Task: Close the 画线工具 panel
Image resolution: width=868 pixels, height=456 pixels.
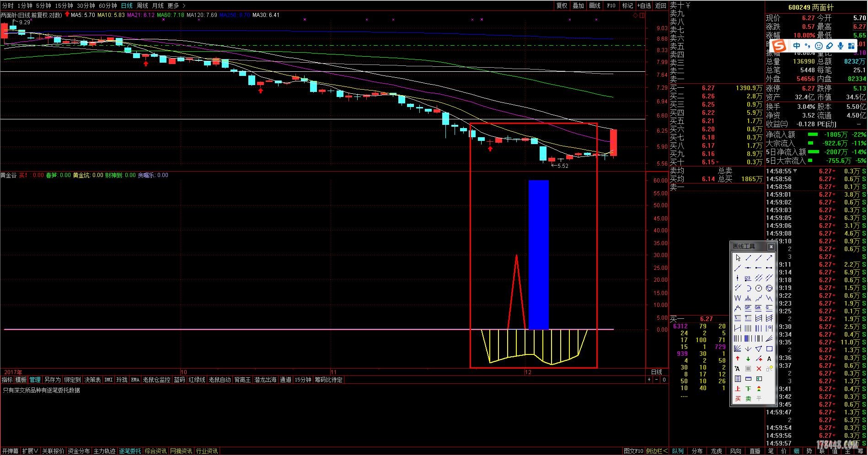Action: coord(771,247)
